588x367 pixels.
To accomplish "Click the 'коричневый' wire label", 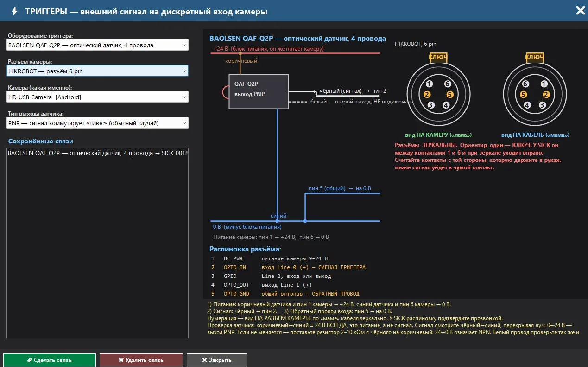I will point(241,61).
